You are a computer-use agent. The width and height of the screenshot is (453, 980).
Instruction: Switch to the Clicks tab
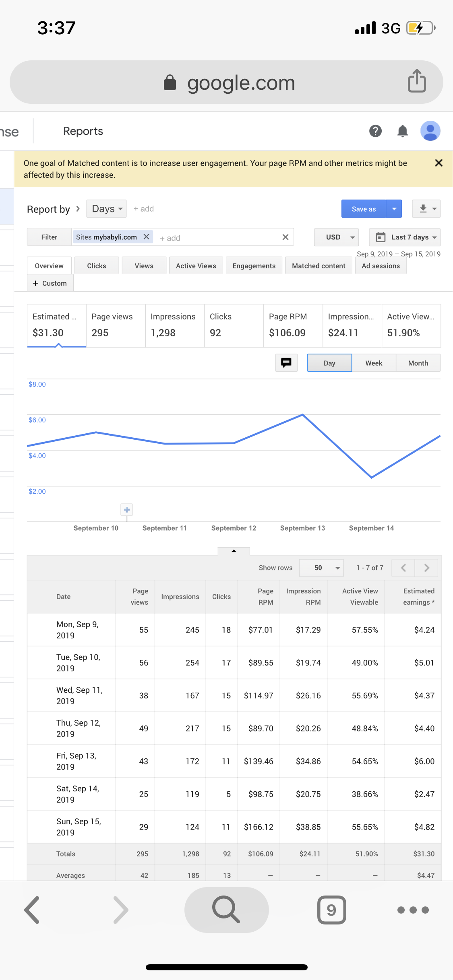click(97, 266)
